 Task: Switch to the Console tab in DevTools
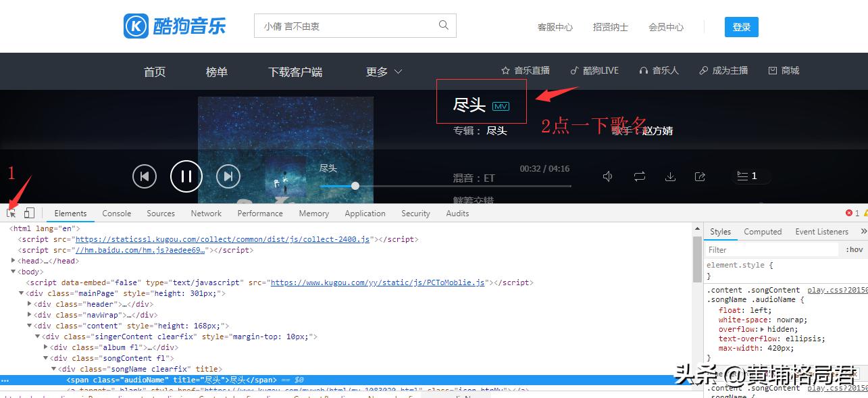click(116, 213)
